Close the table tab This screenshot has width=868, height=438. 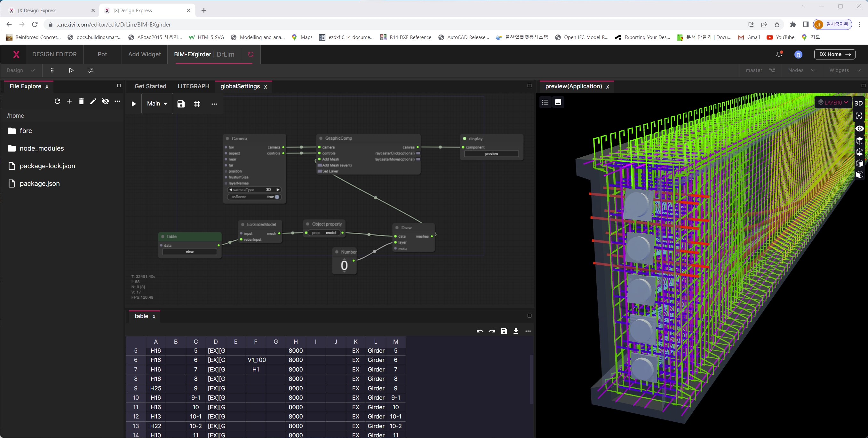[x=154, y=317]
